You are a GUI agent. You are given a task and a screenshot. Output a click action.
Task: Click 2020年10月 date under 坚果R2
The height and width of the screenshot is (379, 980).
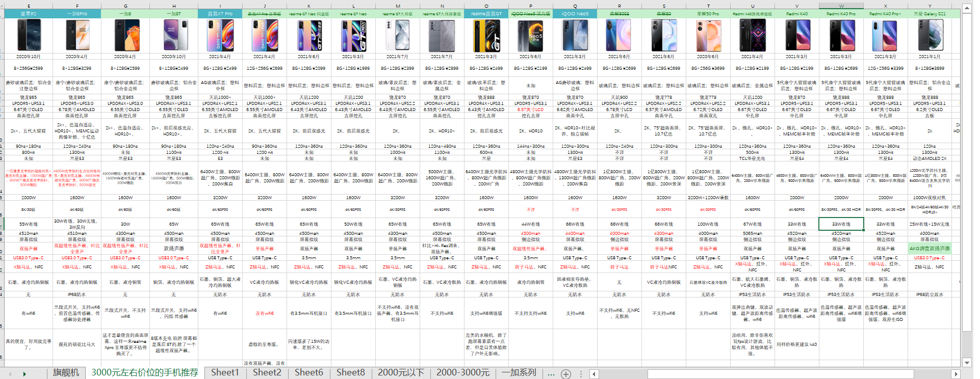[x=29, y=57]
